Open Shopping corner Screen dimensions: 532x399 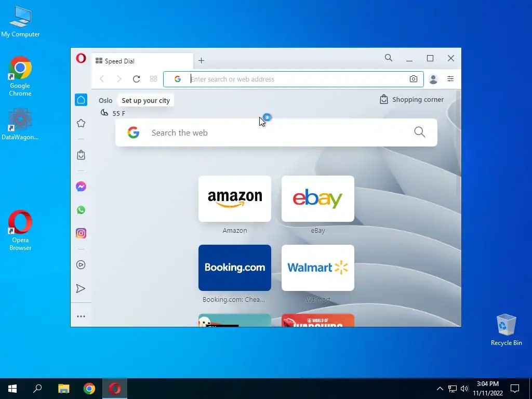[x=411, y=99]
